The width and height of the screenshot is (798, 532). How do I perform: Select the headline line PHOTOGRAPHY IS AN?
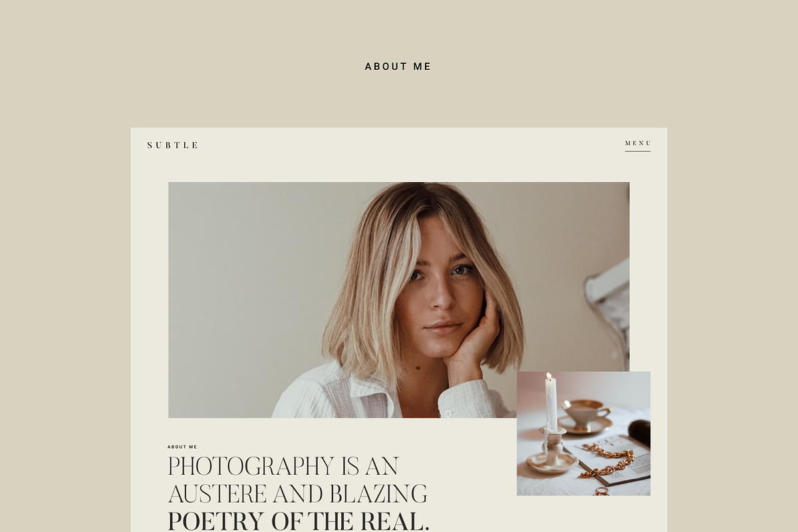pos(283,466)
